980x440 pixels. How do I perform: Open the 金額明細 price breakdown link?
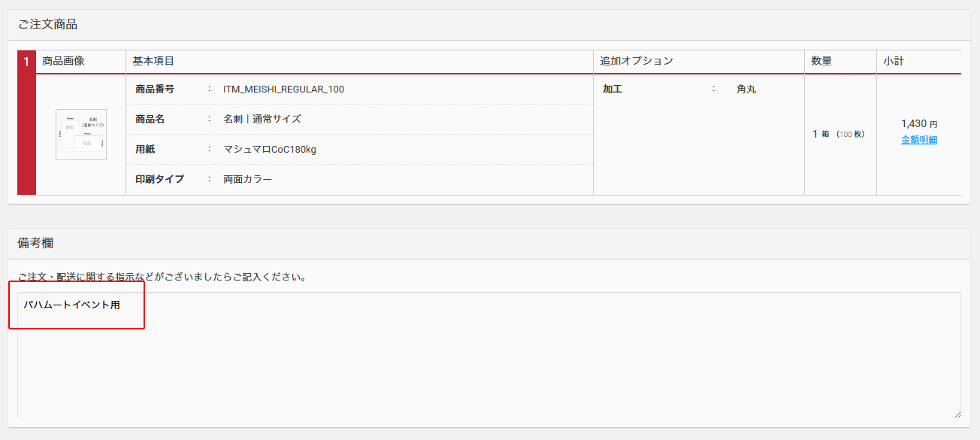pos(919,140)
